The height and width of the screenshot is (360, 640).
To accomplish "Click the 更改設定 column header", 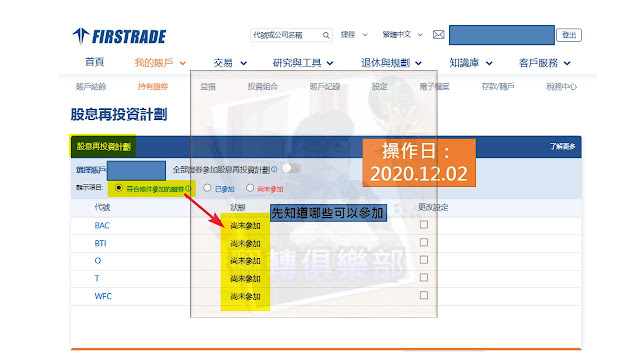I will tap(433, 207).
